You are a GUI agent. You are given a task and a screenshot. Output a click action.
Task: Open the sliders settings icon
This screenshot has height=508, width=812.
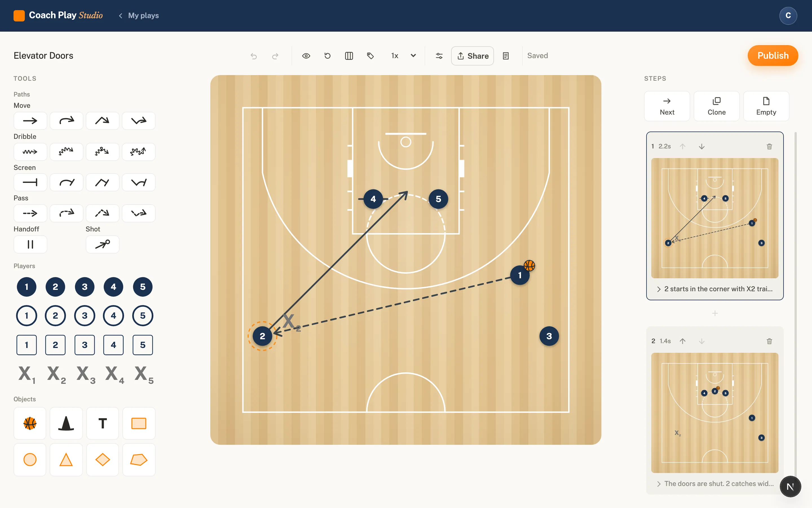(x=439, y=56)
